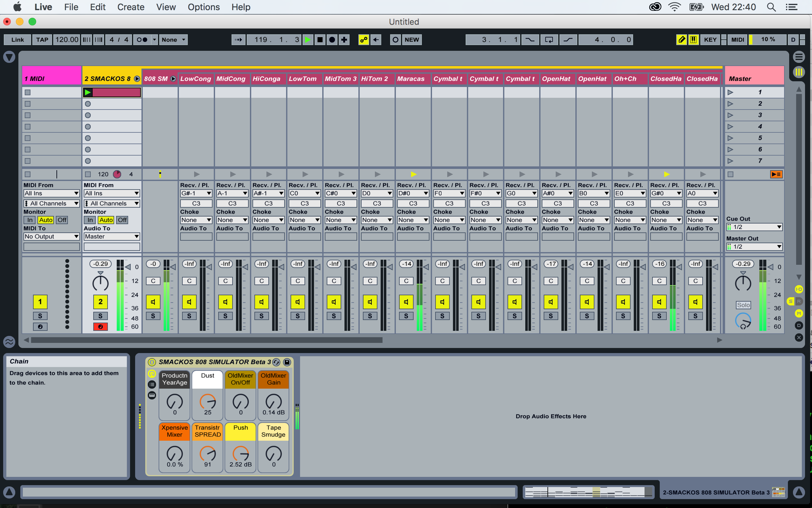Click the transport Stop button

[320, 40]
